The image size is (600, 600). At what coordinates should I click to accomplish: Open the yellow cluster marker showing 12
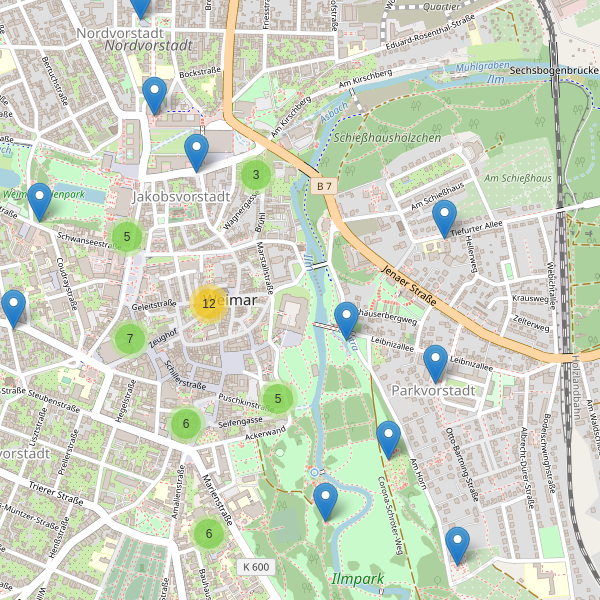coord(209,303)
